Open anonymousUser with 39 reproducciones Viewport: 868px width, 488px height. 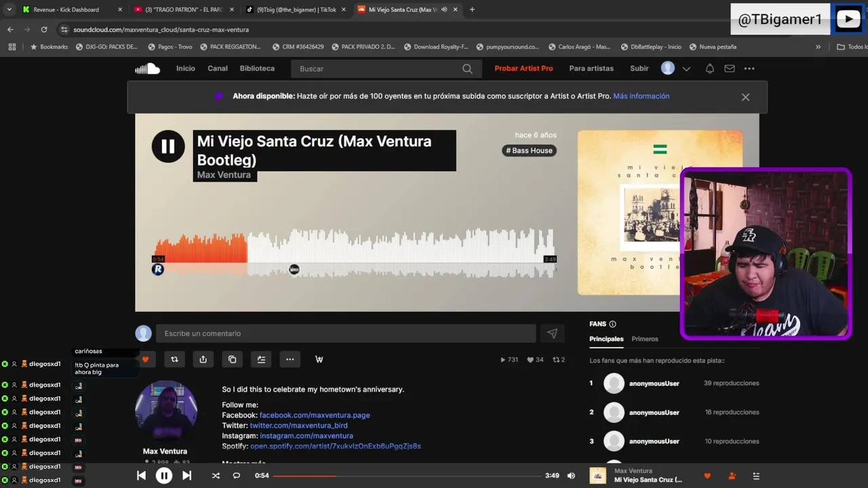coord(654,383)
